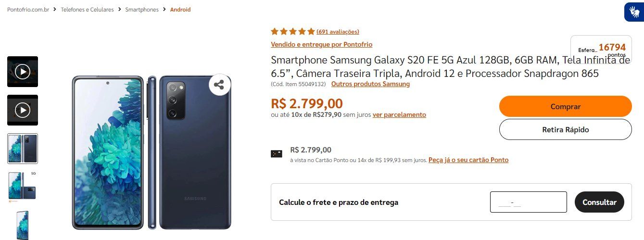Click the Retira Rápido button
Screen dimensions: 644x240
click(x=566, y=129)
